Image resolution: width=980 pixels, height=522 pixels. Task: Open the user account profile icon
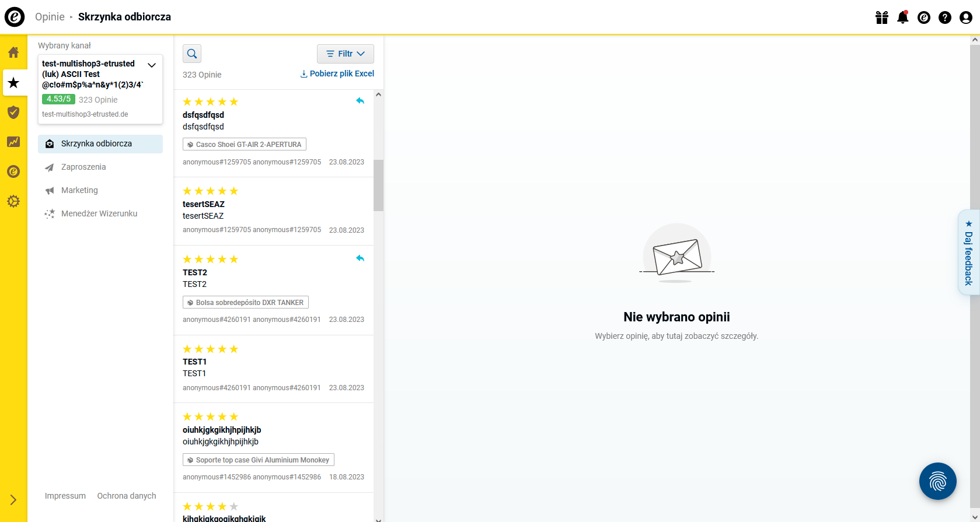tap(966, 17)
